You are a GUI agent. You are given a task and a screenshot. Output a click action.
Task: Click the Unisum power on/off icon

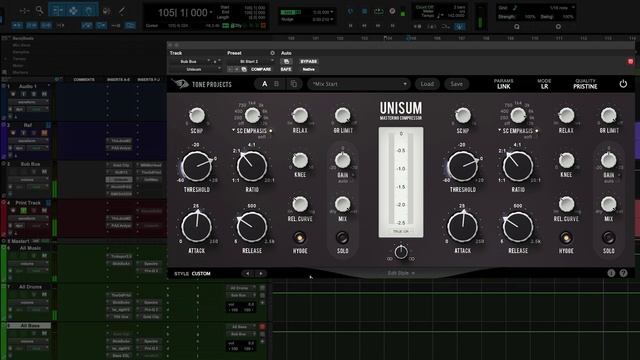(x=623, y=84)
